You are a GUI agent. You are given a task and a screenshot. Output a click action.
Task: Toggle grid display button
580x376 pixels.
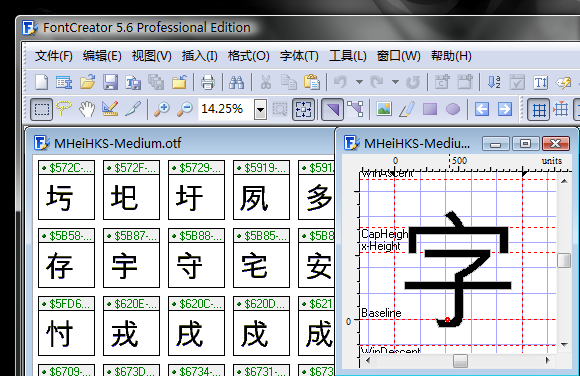pyautogui.click(x=538, y=110)
